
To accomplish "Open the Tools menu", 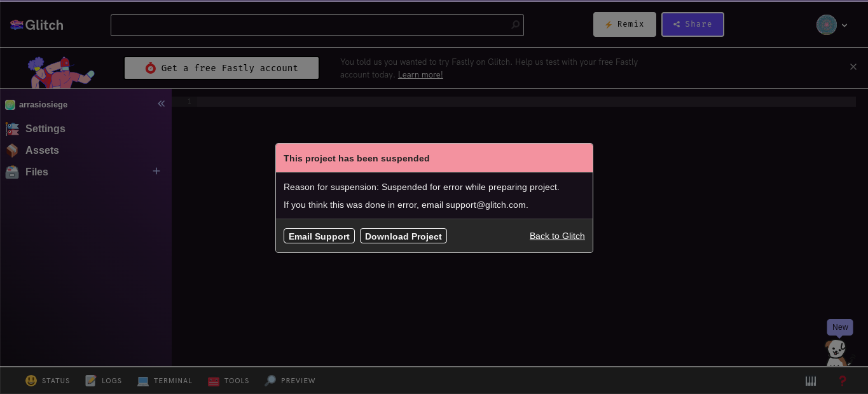I will [228, 381].
